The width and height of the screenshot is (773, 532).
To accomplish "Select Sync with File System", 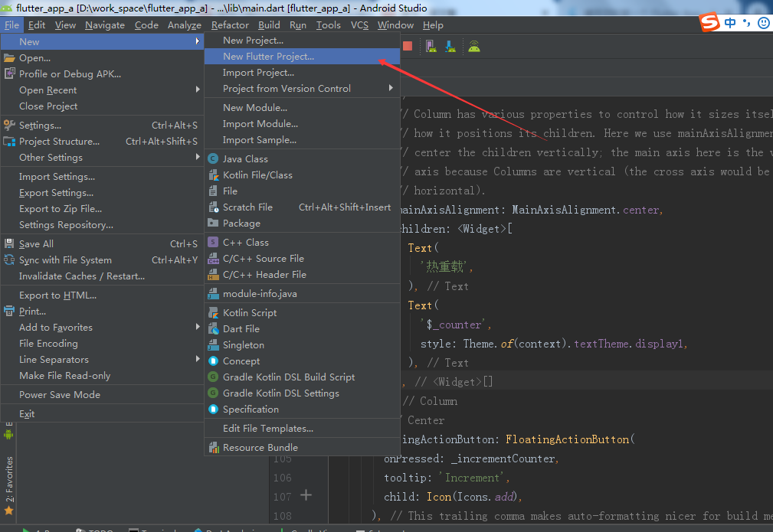I will 102,260.
